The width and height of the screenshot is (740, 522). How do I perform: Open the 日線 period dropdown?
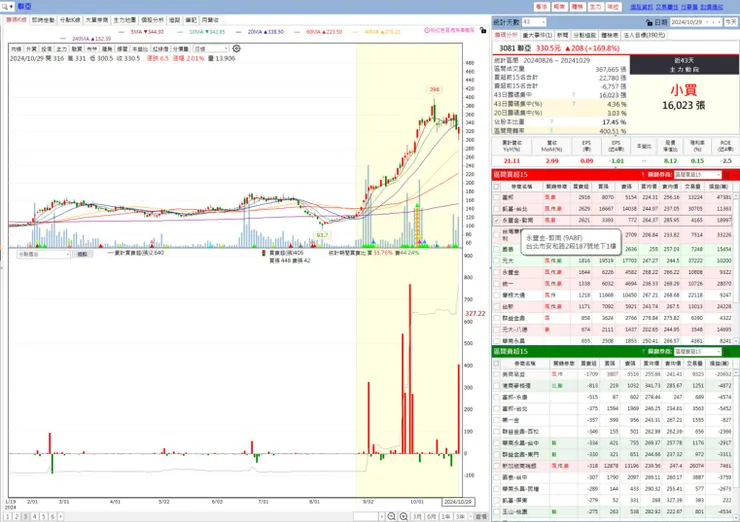tap(211, 49)
